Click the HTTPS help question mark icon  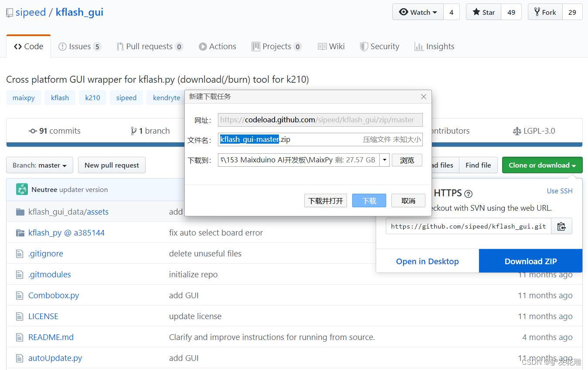click(x=469, y=194)
